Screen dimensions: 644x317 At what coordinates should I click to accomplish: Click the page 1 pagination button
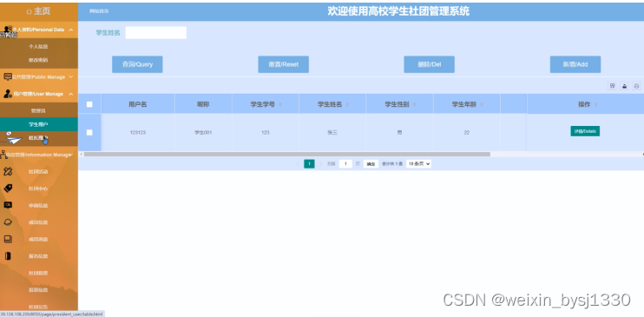pos(309,163)
